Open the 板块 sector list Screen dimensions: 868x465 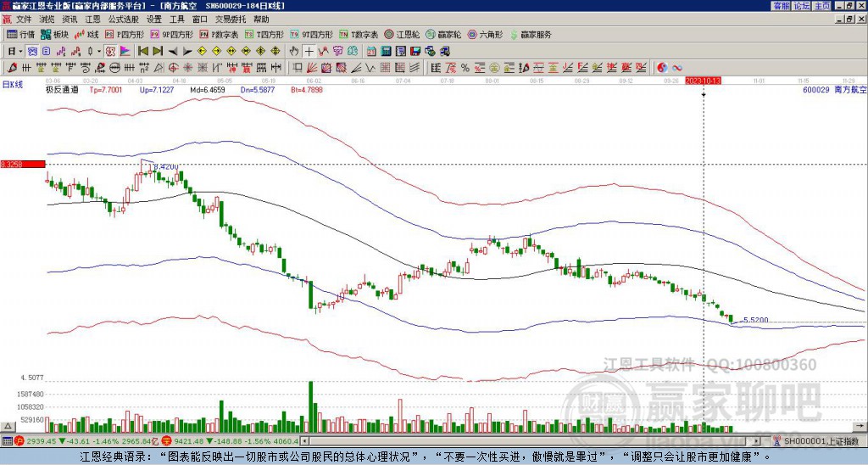point(54,34)
